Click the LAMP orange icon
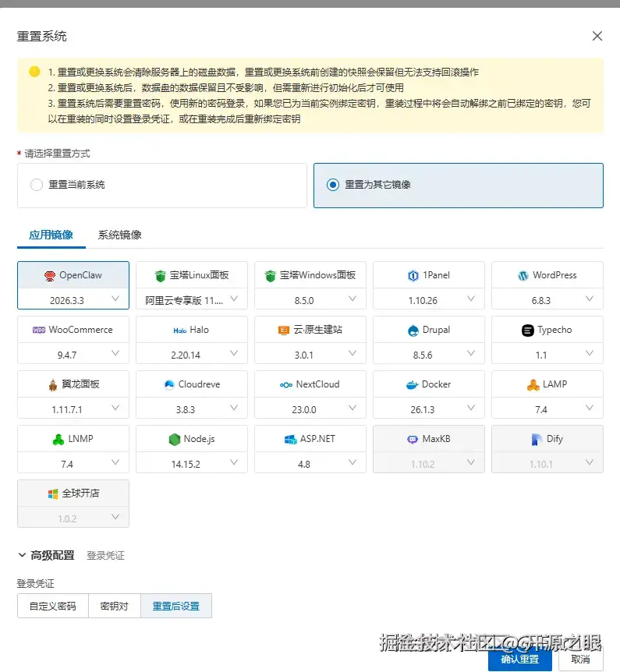620x672 pixels. pos(533,385)
